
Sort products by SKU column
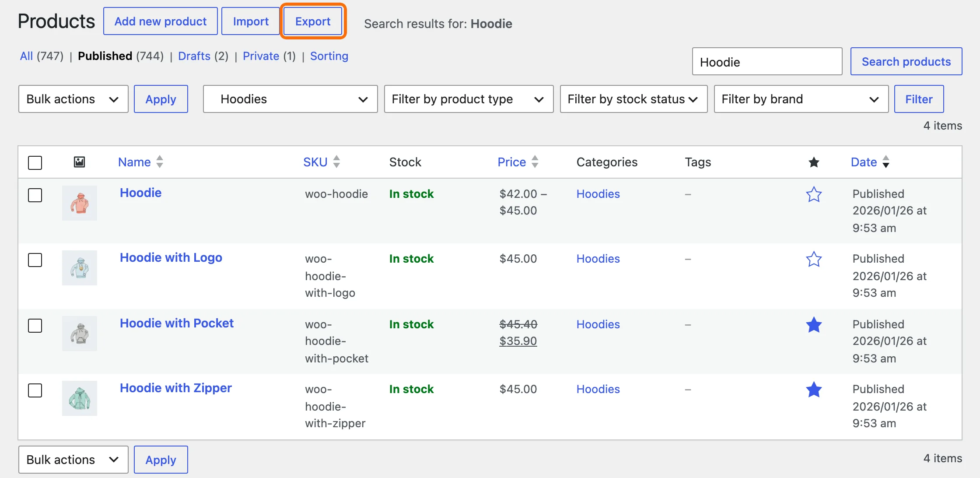tap(322, 162)
